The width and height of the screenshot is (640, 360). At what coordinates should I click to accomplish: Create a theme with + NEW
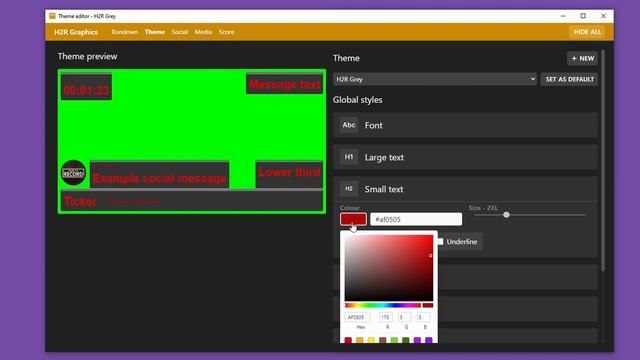point(582,58)
